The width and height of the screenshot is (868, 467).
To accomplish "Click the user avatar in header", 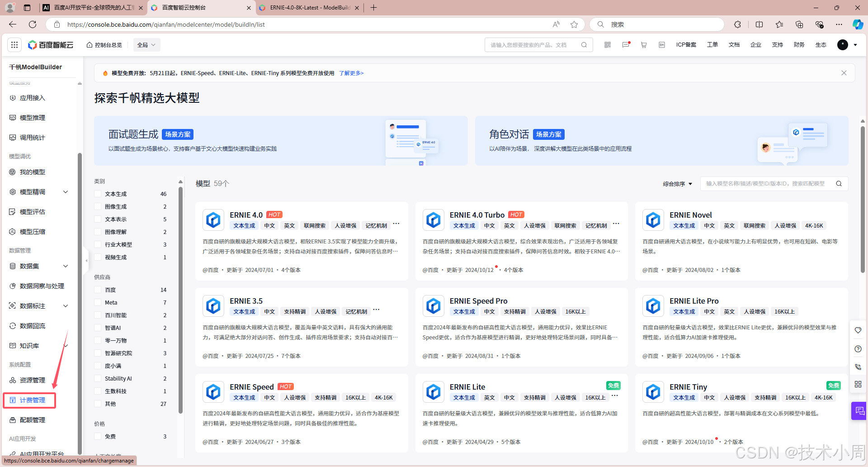I will pyautogui.click(x=843, y=45).
